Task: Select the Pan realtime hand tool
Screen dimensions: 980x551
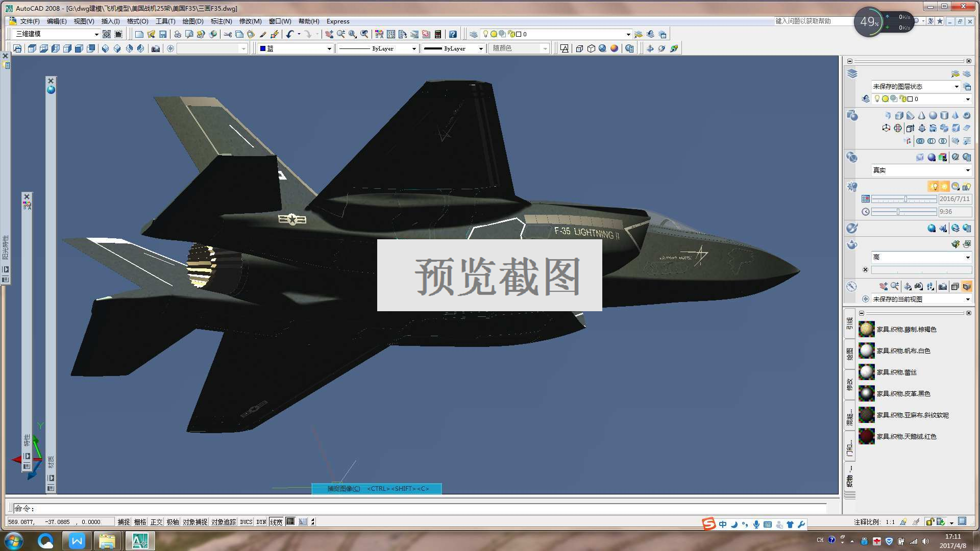Action: pyautogui.click(x=329, y=34)
